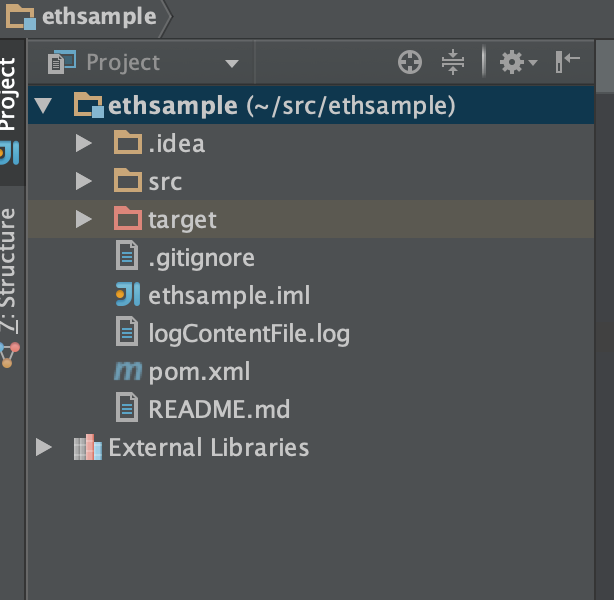Viewport: 614px width, 600px height.
Task: Expand the src folder arrow
Action: 83,181
